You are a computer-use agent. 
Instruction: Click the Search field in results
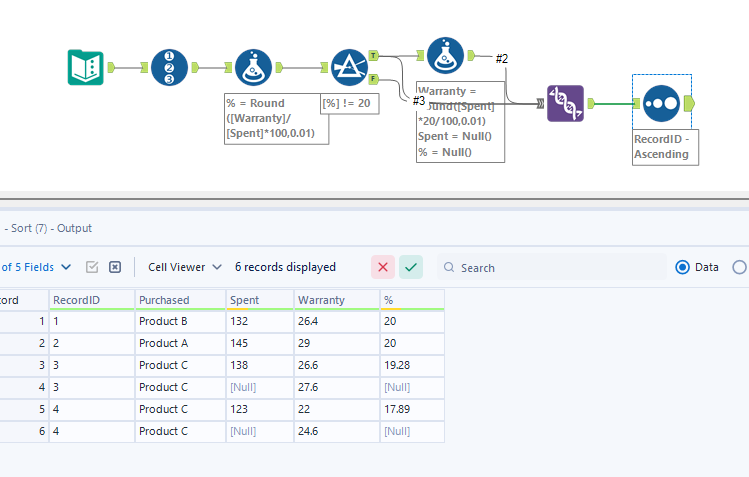pyautogui.click(x=552, y=267)
